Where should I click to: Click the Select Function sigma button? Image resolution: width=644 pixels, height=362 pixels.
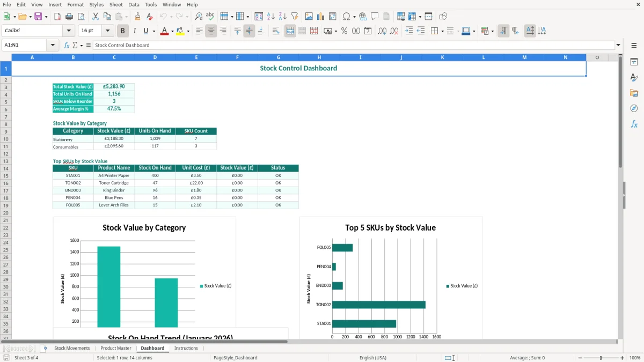[75, 45]
